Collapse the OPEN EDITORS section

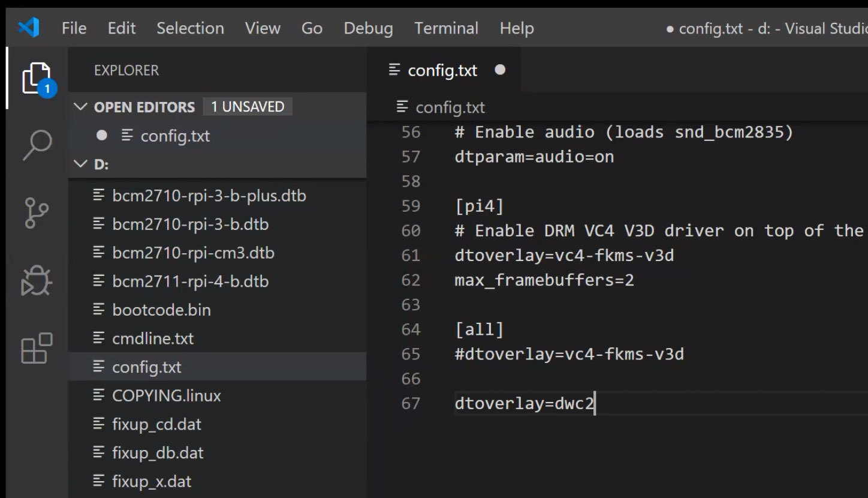coord(80,106)
